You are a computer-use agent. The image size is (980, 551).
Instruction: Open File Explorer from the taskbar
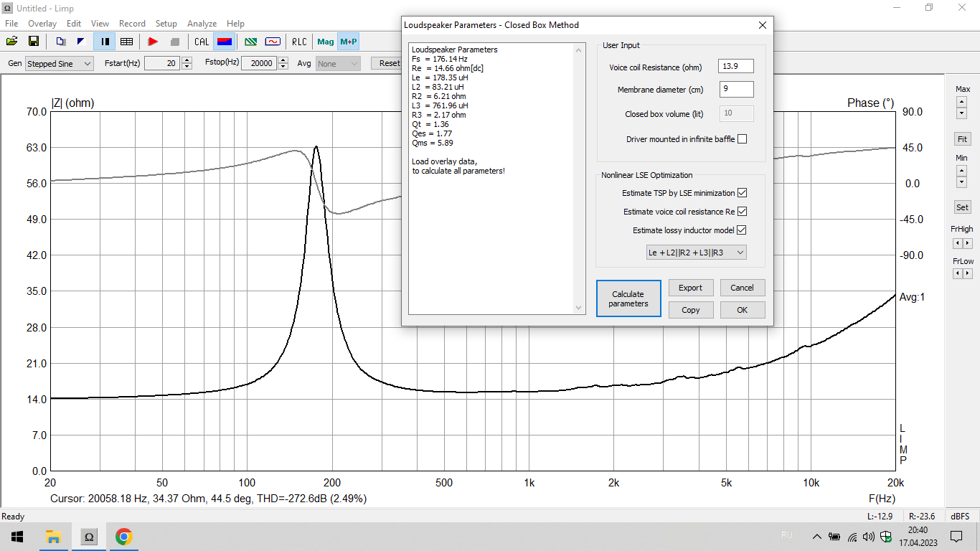[53, 537]
